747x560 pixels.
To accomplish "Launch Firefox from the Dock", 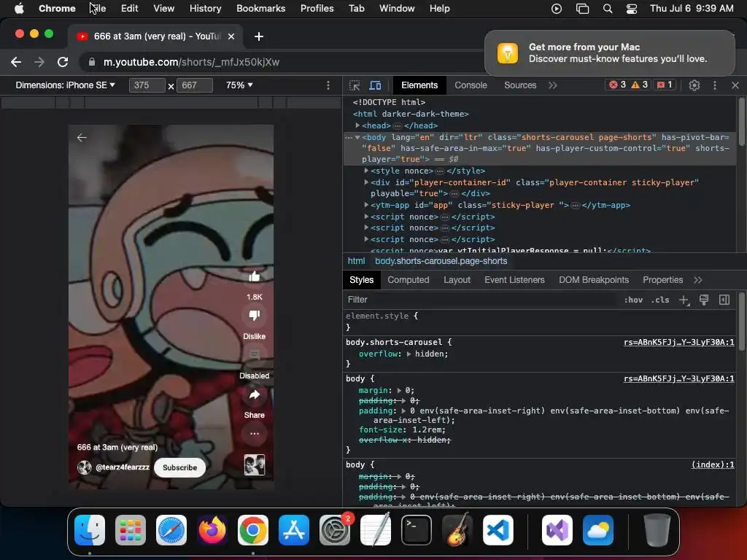I will pos(212,529).
